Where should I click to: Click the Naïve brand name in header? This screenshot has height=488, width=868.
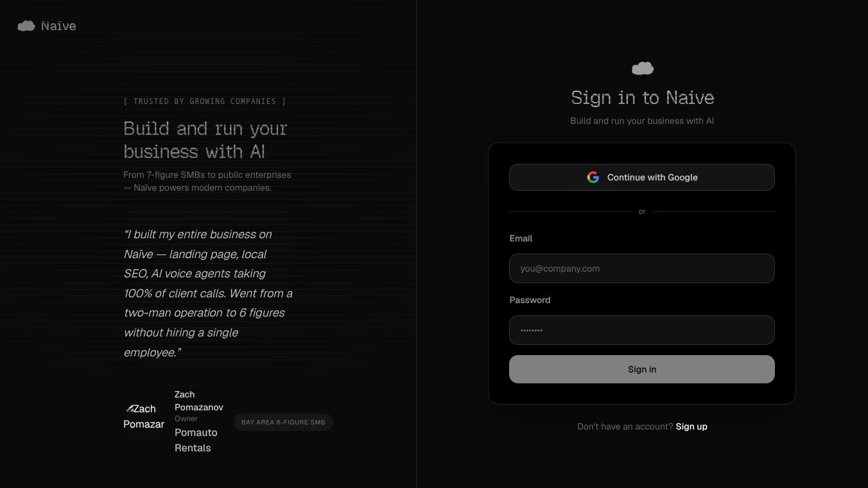(58, 26)
